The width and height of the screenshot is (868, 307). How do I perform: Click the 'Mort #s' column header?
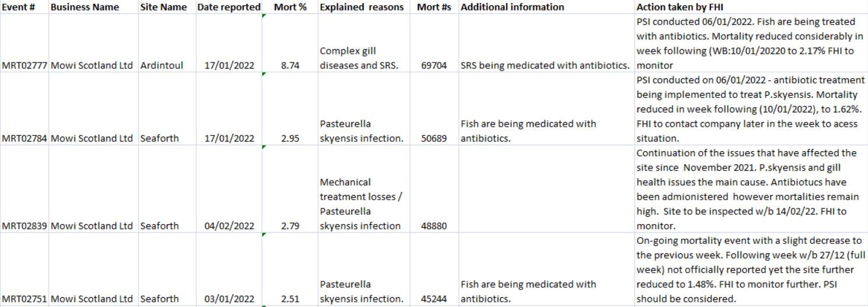[x=434, y=7]
